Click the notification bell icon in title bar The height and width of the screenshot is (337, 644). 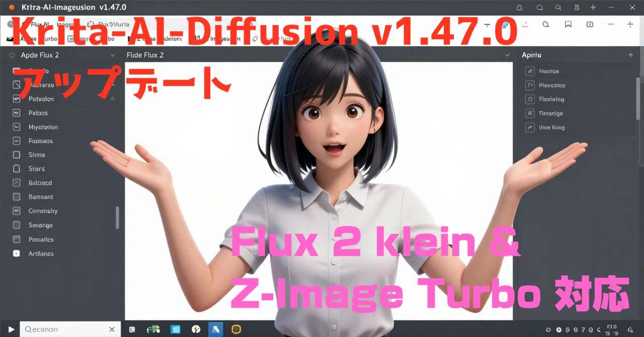click(520, 8)
